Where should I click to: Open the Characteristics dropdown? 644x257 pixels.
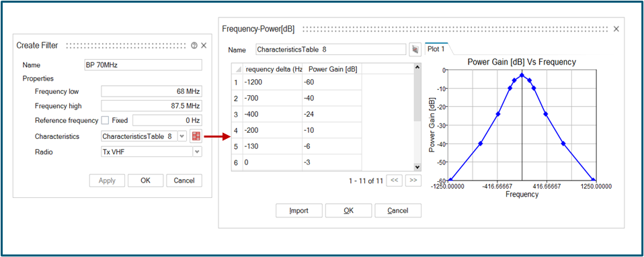click(x=183, y=136)
